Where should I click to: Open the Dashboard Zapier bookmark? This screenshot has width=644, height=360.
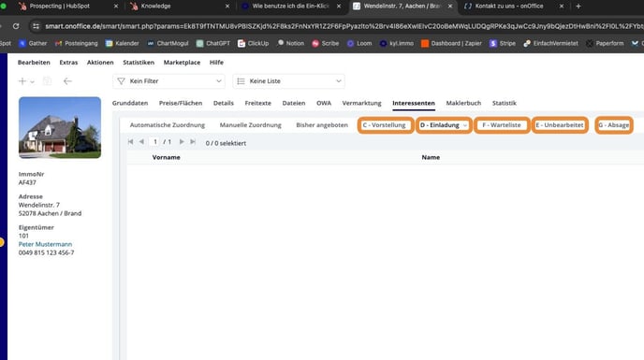(451, 43)
